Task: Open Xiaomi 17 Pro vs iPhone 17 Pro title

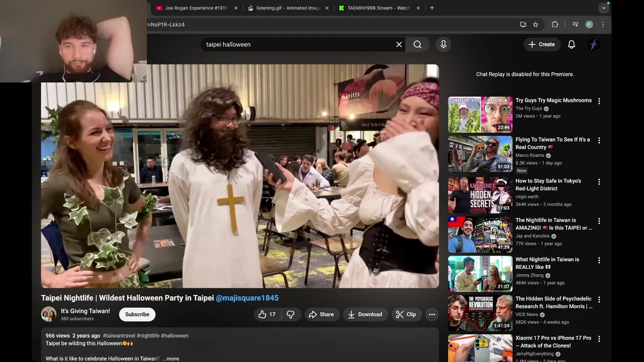Action: (553, 341)
